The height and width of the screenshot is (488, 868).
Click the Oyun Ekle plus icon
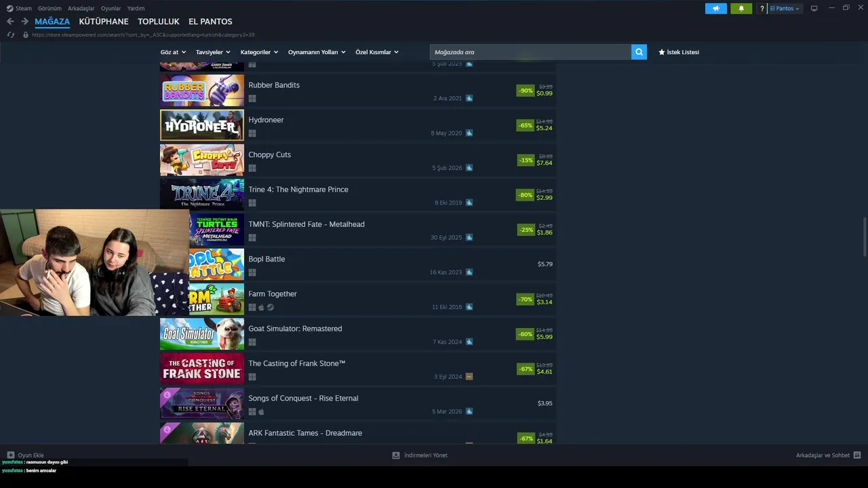[11, 455]
